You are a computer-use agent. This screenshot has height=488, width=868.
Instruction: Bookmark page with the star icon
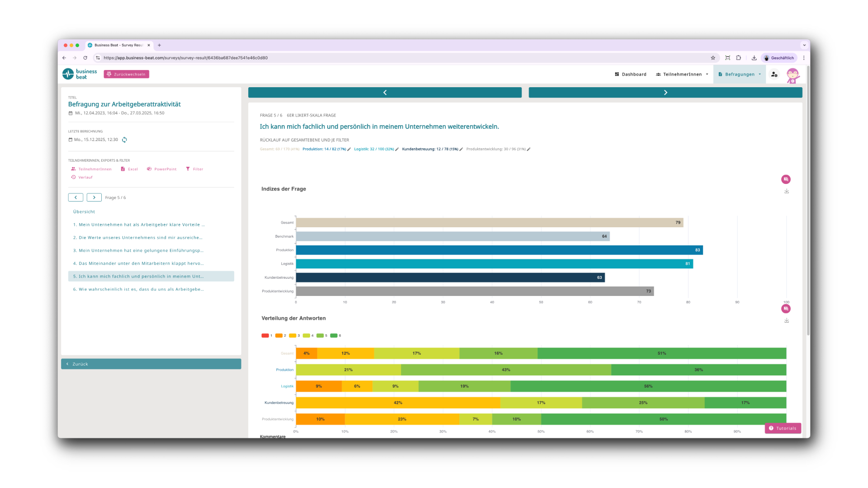[713, 58]
